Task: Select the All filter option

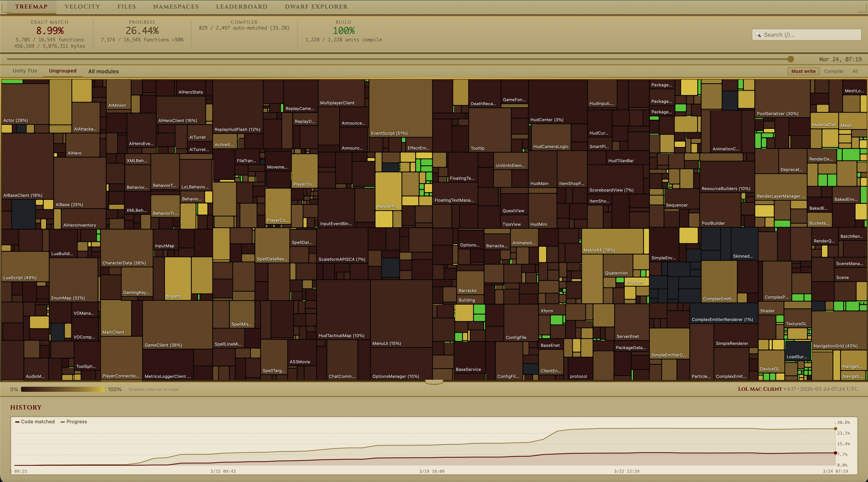Action: (x=855, y=71)
